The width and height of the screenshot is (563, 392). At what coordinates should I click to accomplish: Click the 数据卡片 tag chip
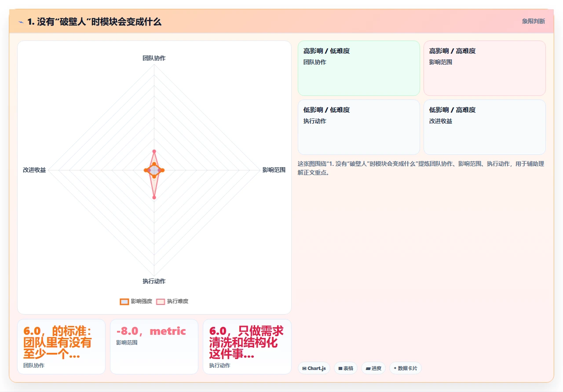(406, 368)
